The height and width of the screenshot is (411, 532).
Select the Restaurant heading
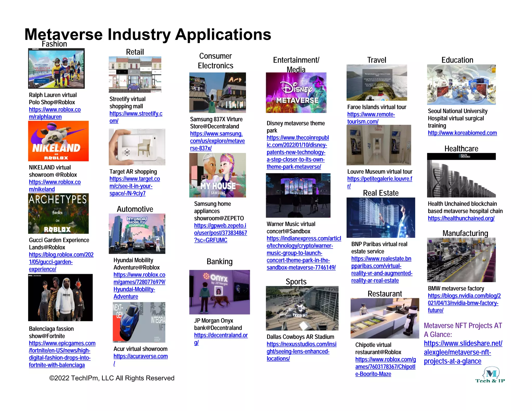tap(385, 294)
